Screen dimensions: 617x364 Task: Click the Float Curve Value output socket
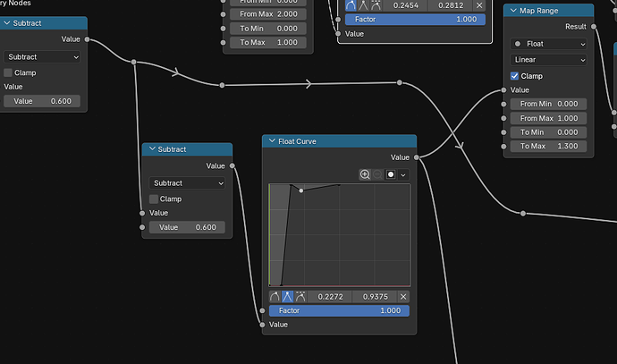[417, 157]
